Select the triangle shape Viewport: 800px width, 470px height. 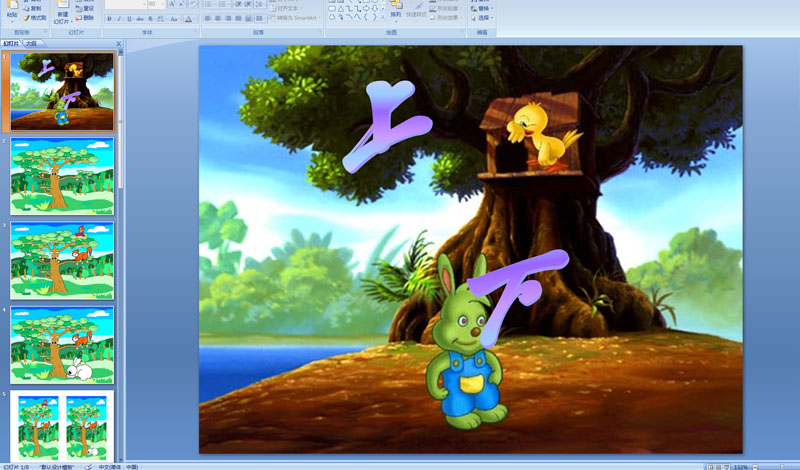coord(341,9)
